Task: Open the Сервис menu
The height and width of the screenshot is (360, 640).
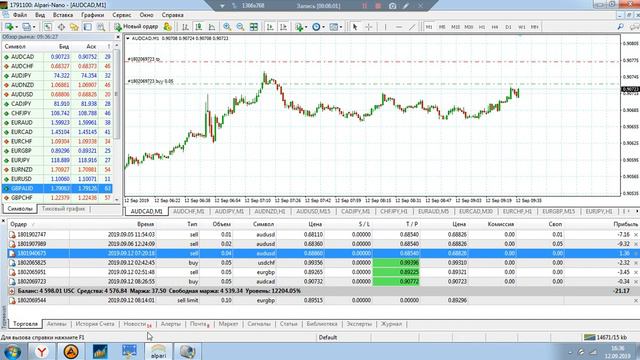Action: (x=122, y=15)
